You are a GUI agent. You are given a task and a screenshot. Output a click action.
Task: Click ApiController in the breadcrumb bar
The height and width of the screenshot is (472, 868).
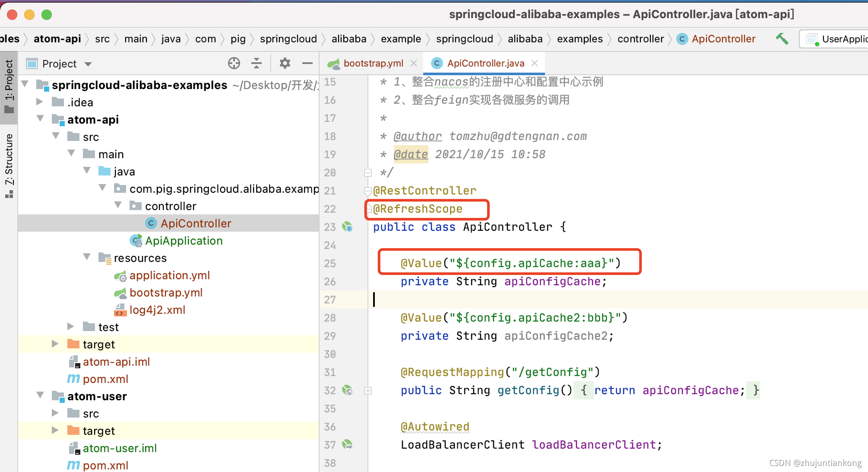pos(723,39)
